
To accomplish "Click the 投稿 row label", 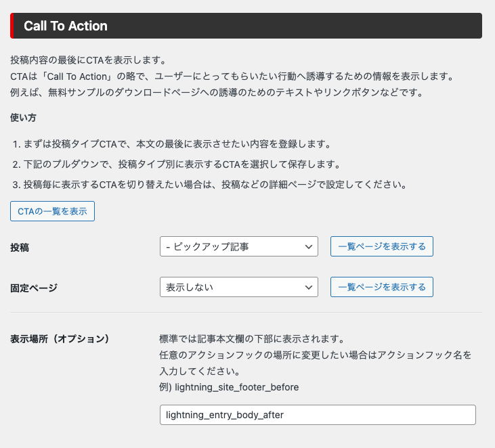I will pos(20,248).
